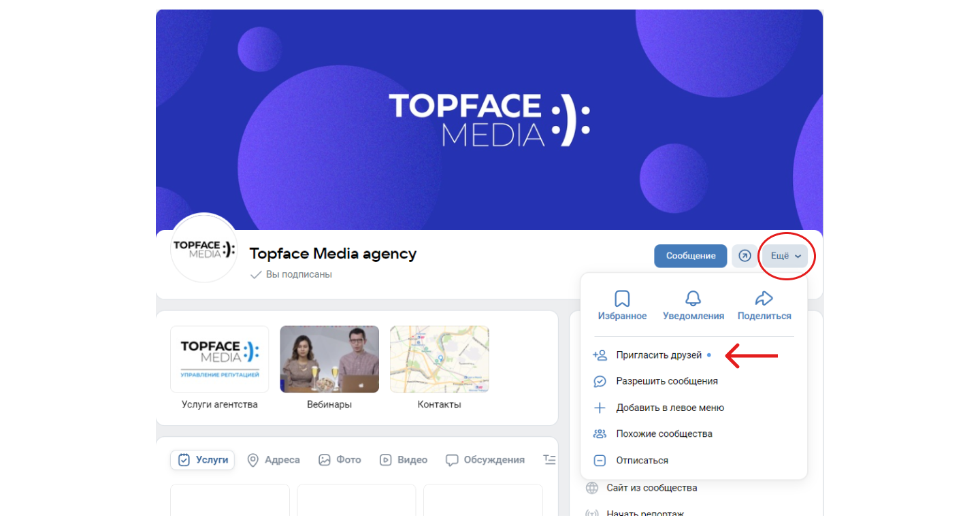Open the Услуги tab
The image size is (980, 526).
[x=202, y=460]
